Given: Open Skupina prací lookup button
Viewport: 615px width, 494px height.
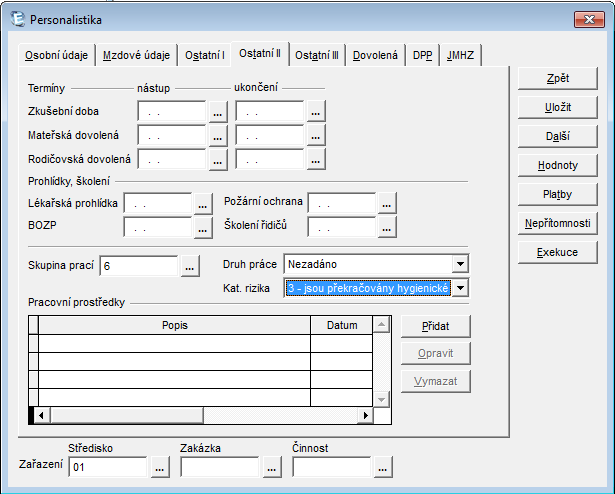Looking at the screenshot, I should coord(190,266).
